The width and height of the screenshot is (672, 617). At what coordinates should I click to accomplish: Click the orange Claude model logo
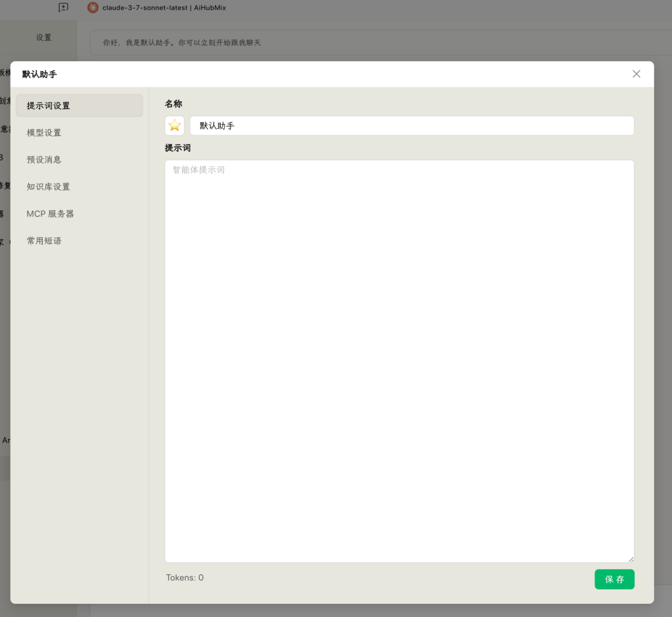tap(93, 8)
